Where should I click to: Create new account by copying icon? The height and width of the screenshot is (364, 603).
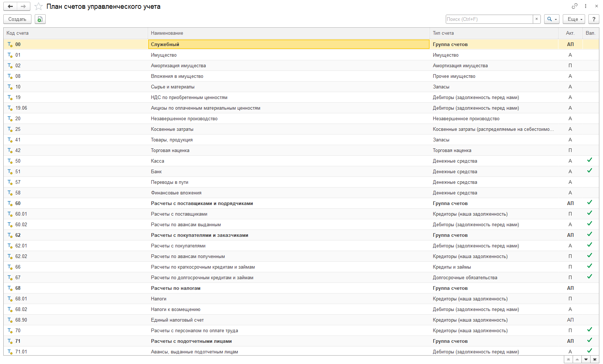[40, 19]
